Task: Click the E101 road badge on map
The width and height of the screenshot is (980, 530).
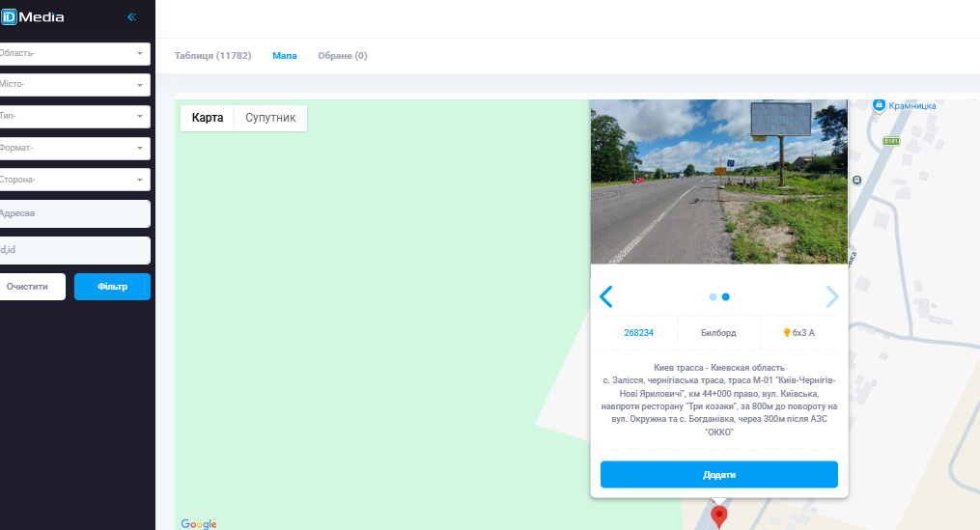Action: point(891,141)
